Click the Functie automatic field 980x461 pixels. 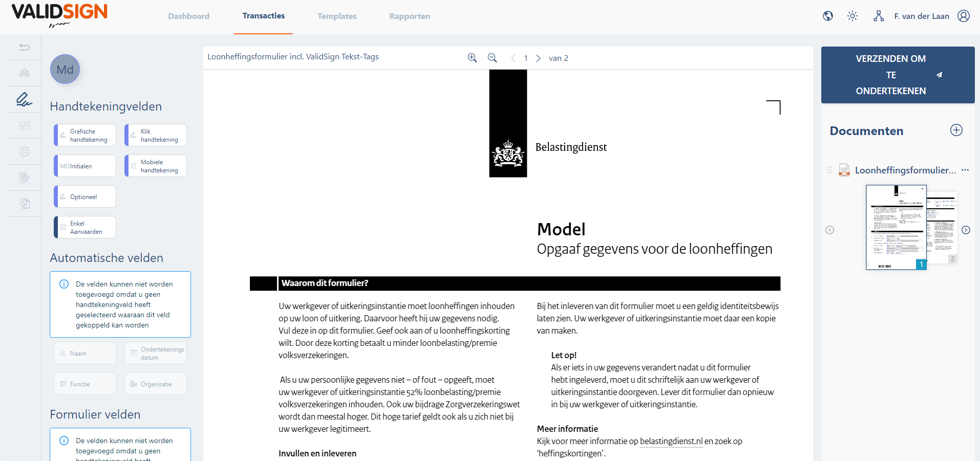click(x=85, y=384)
